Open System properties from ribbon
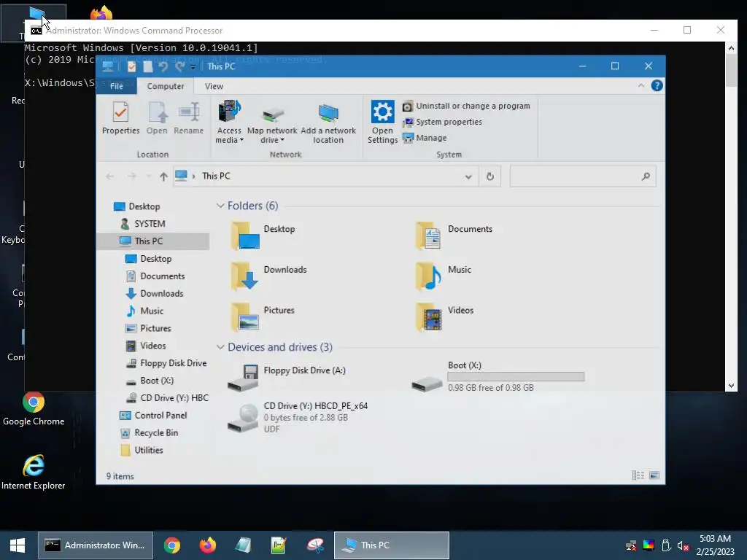Screen dimensions: 747x560 [443, 122]
